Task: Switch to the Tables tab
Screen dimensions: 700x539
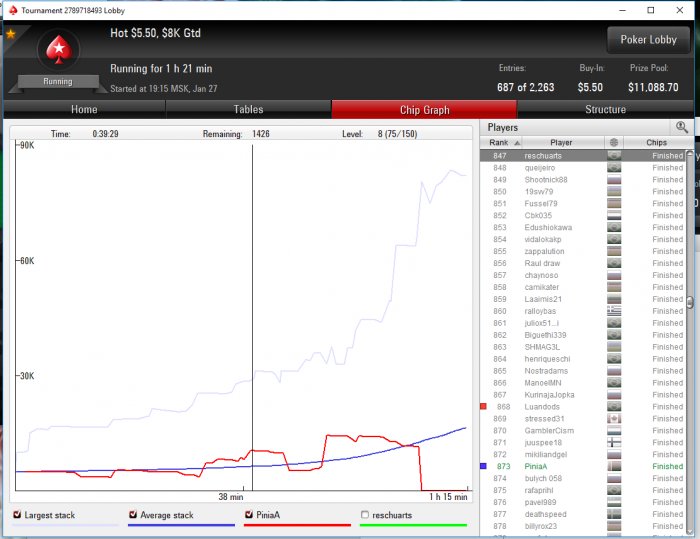Action: click(x=248, y=109)
